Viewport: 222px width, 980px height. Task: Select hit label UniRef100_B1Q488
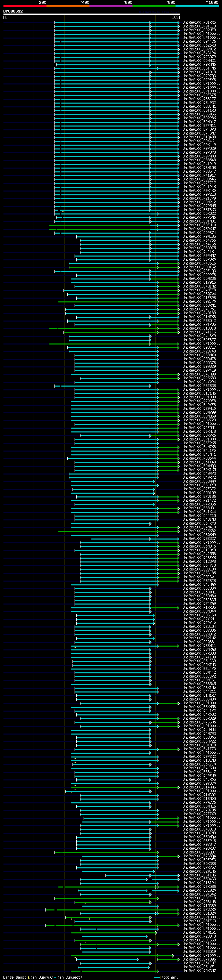tap(199, 137)
